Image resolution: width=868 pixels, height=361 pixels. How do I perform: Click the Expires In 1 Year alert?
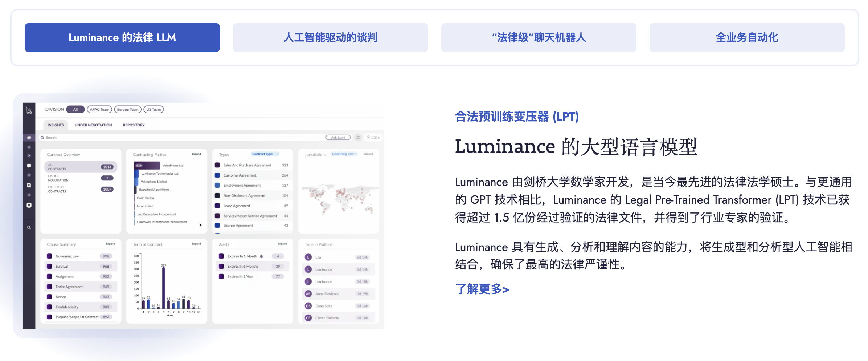[252, 276]
